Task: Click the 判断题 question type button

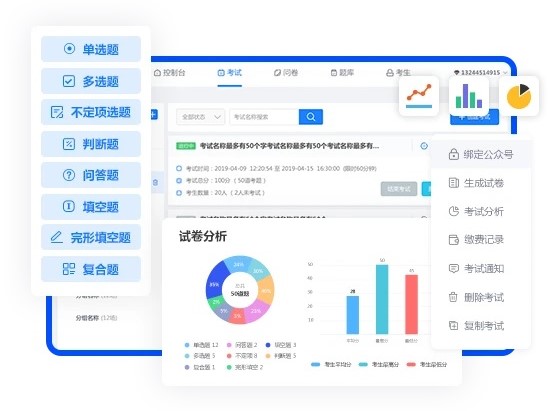Action: (x=91, y=144)
